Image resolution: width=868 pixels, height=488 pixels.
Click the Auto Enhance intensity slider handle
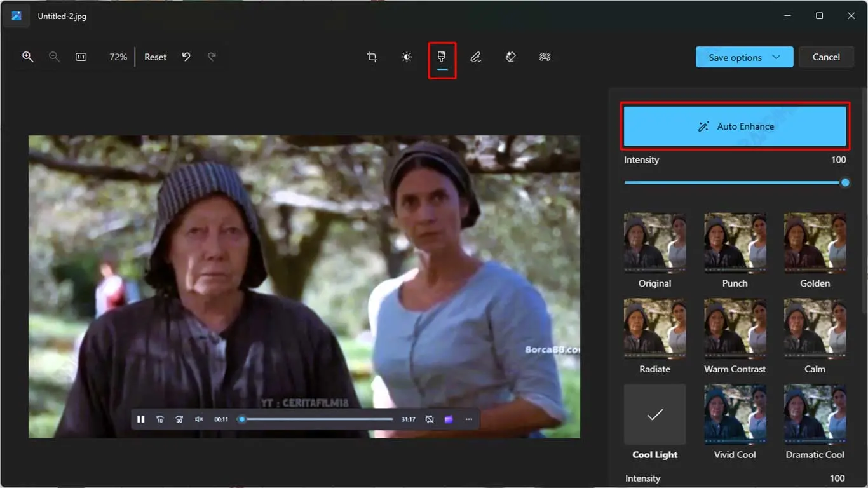(845, 182)
